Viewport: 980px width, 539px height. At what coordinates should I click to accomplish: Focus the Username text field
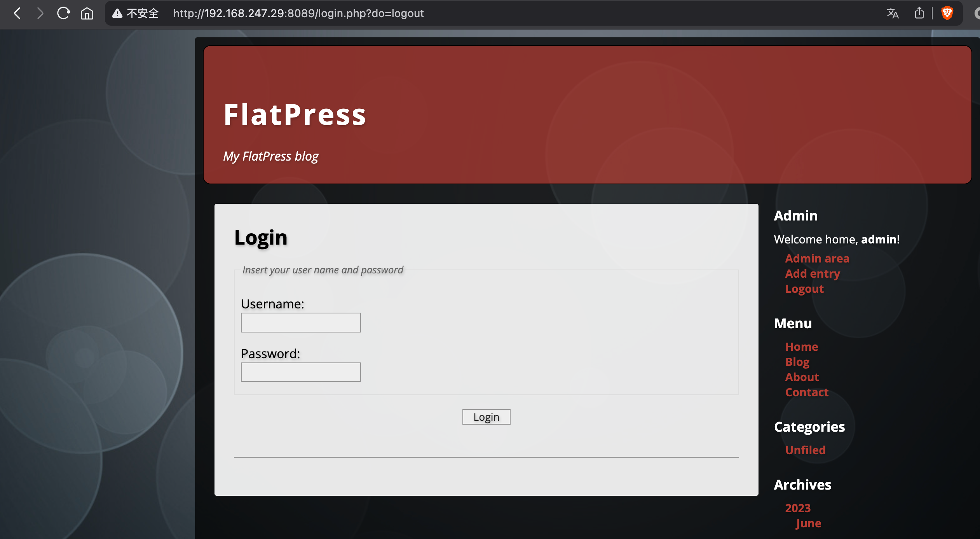click(x=301, y=323)
